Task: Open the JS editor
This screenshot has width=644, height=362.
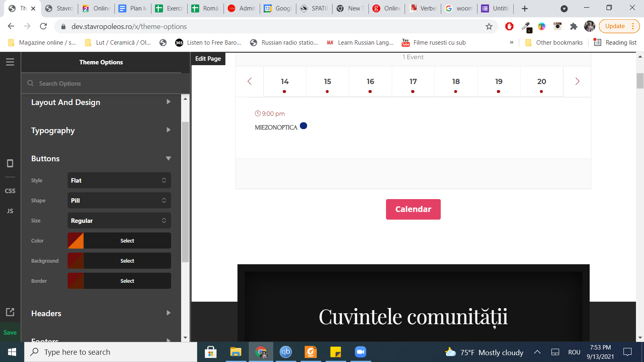Action: click(x=10, y=211)
